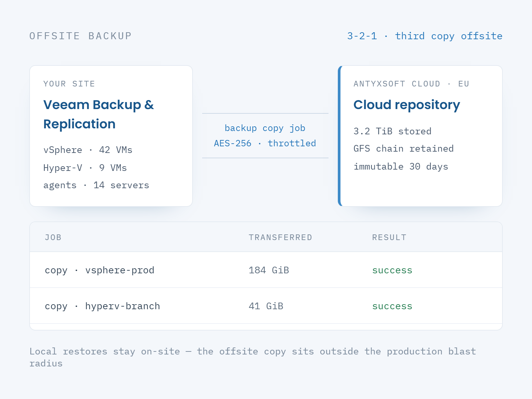Select the Veeam Backup & Replication title

coord(98,114)
